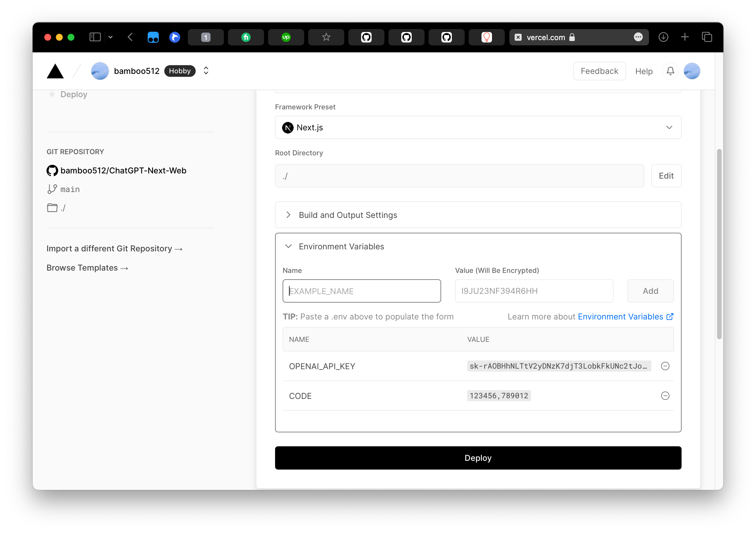
Task: Expand Build and Output Settings
Action: (x=348, y=215)
